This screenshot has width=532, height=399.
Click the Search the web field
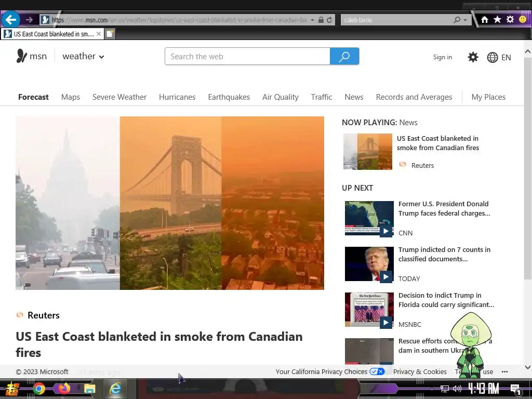(x=247, y=56)
